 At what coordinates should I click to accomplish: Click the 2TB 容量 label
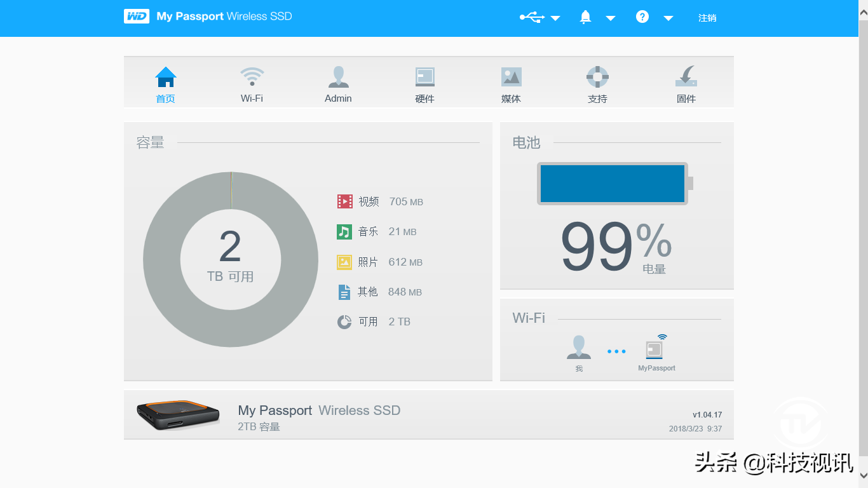pyautogui.click(x=259, y=427)
